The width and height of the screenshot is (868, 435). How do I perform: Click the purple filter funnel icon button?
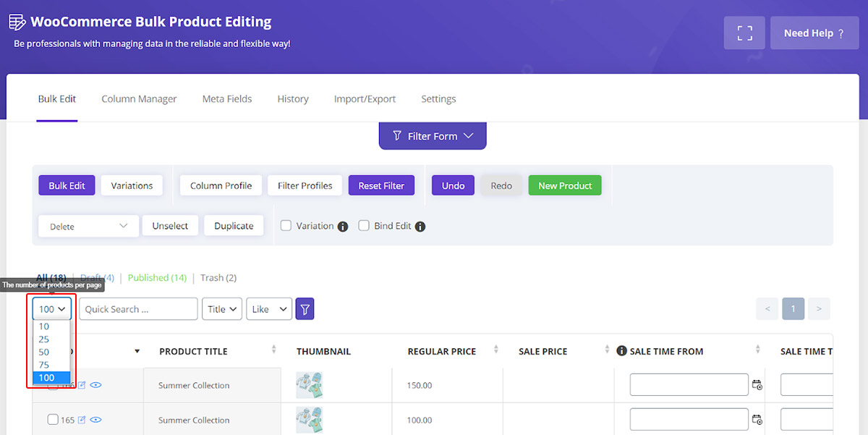(x=305, y=309)
